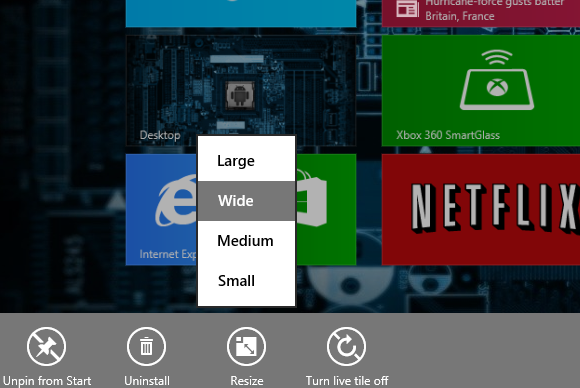Click the Uninstall text label
580x388 pixels.
point(147,381)
